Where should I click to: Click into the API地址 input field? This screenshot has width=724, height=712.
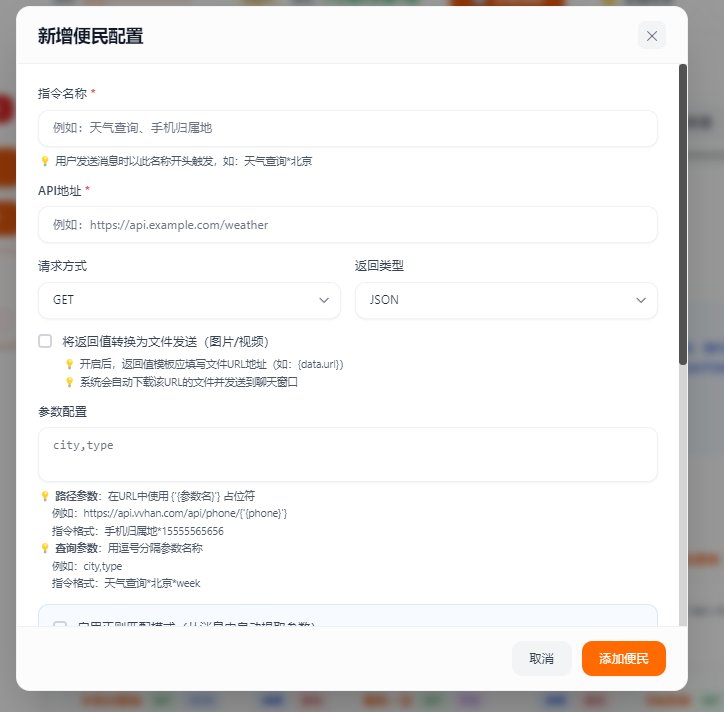[347, 225]
